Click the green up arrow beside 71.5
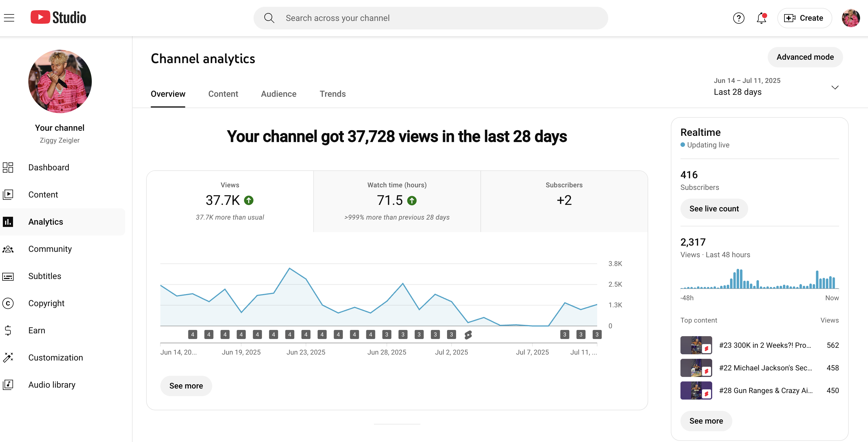868x442 pixels. click(x=412, y=201)
